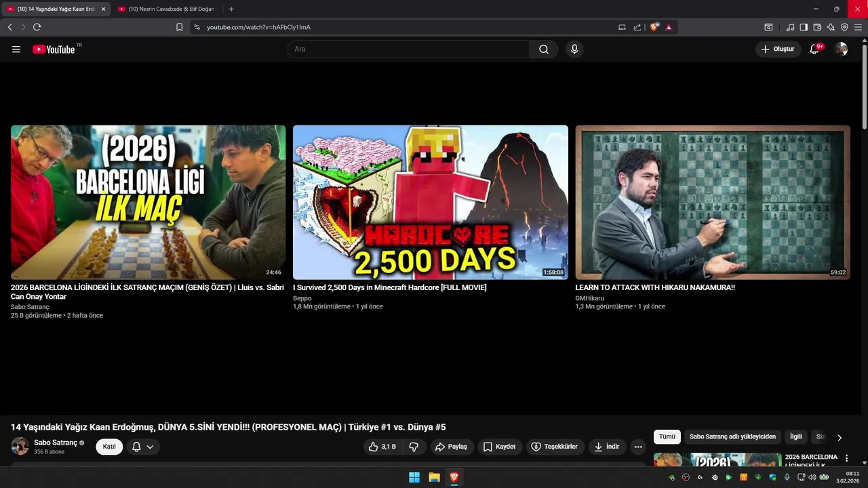
Task: Open the Beppo channel name
Action: [302, 298]
